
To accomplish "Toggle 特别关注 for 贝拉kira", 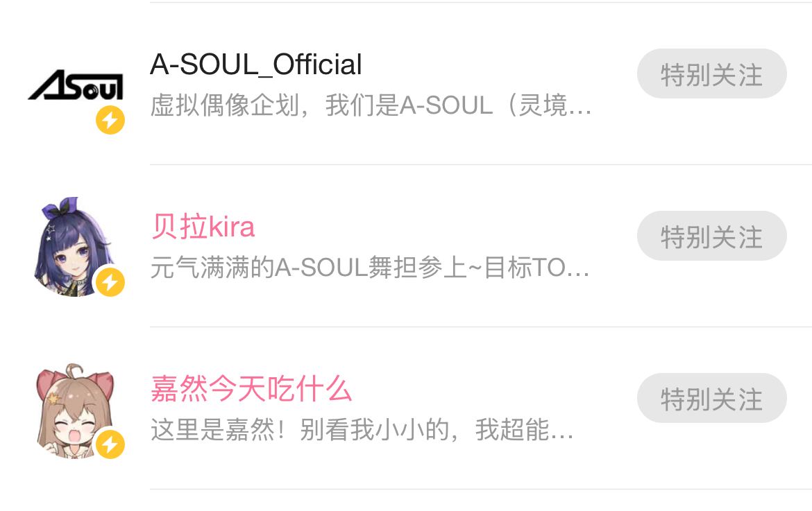I will pos(711,236).
